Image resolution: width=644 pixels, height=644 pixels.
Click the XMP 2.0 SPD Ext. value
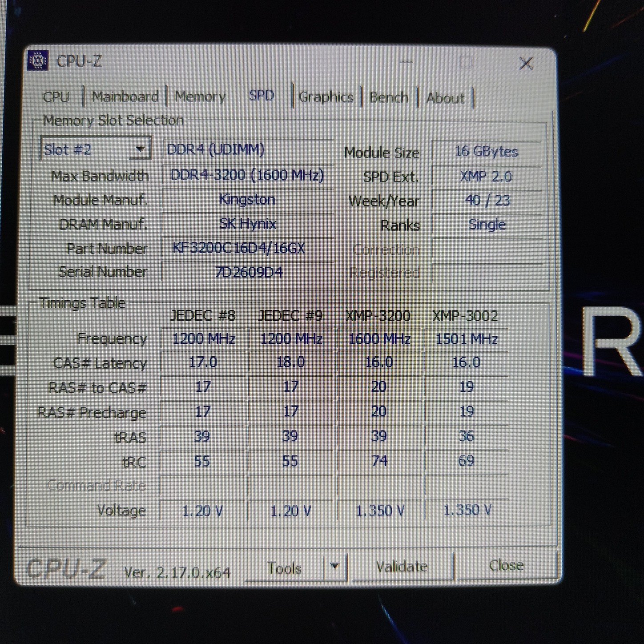[487, 177]
